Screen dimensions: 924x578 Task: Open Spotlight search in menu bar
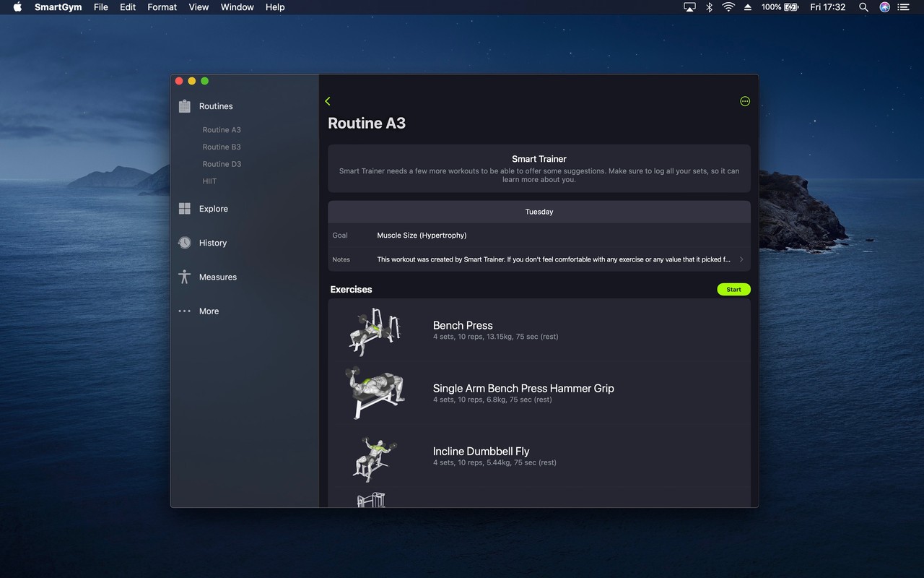[x=863, y=7]
